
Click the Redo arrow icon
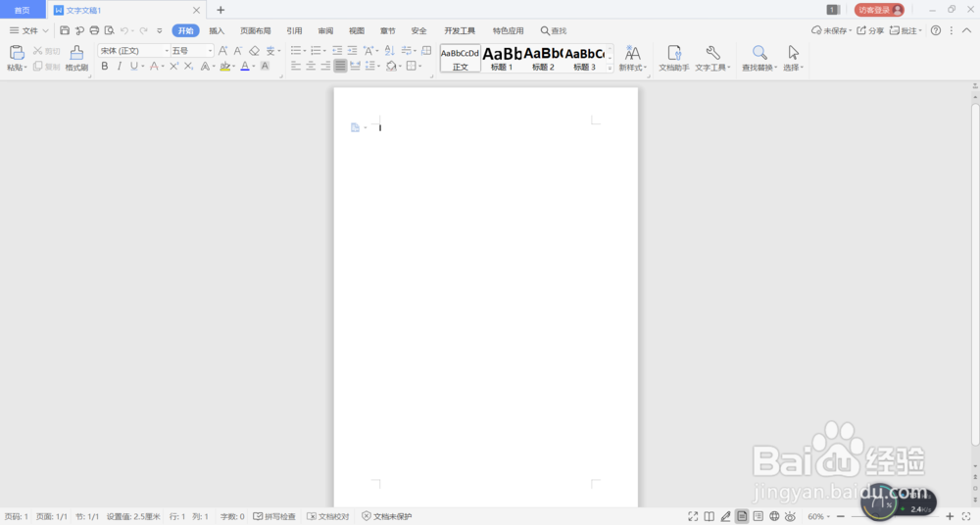pos(143,30)
